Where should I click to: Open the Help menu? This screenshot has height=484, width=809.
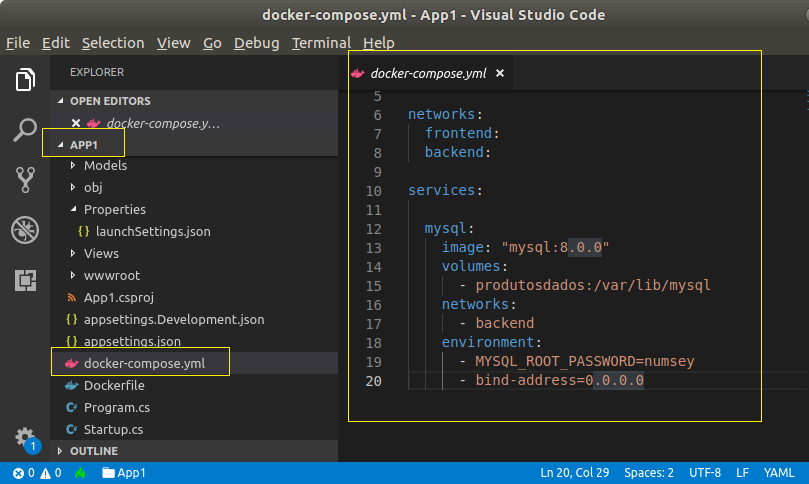pyautogui.click(x=379, y=43)
